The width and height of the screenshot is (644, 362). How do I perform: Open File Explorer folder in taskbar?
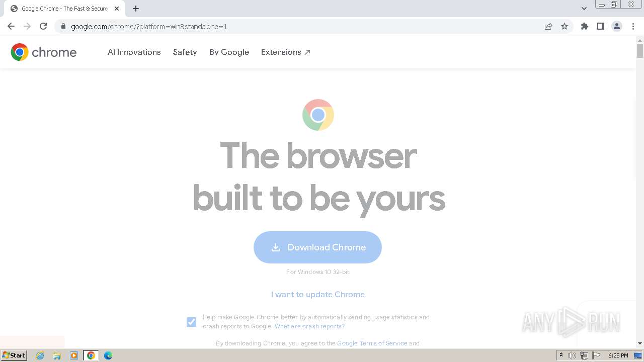[x=57, y=355]
